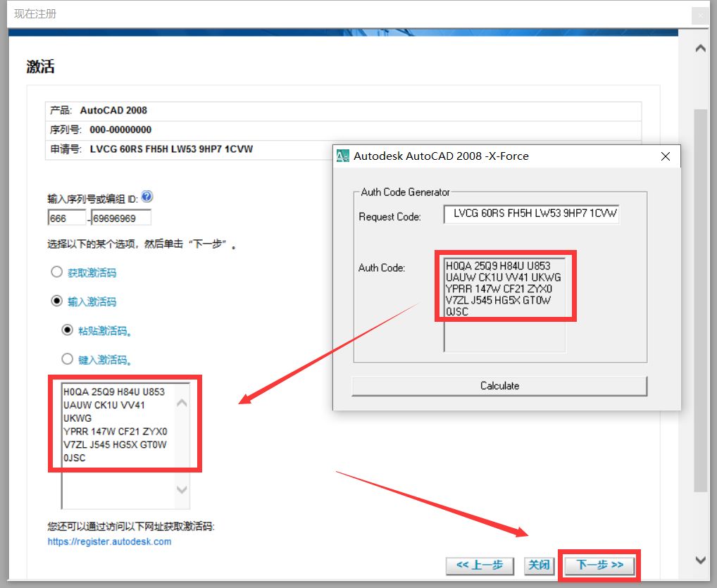This screenshot has width=717, height=588.
Task: Close the 现在注册 registration window
Action: [700, 15]
